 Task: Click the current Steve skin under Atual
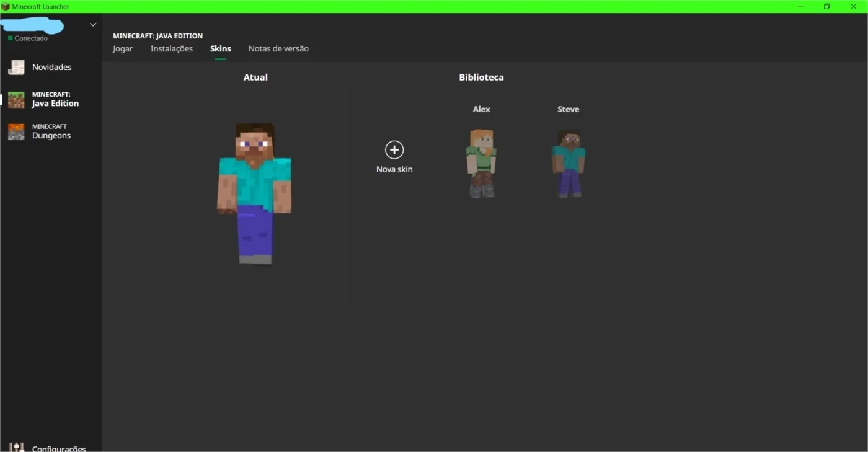255,193
